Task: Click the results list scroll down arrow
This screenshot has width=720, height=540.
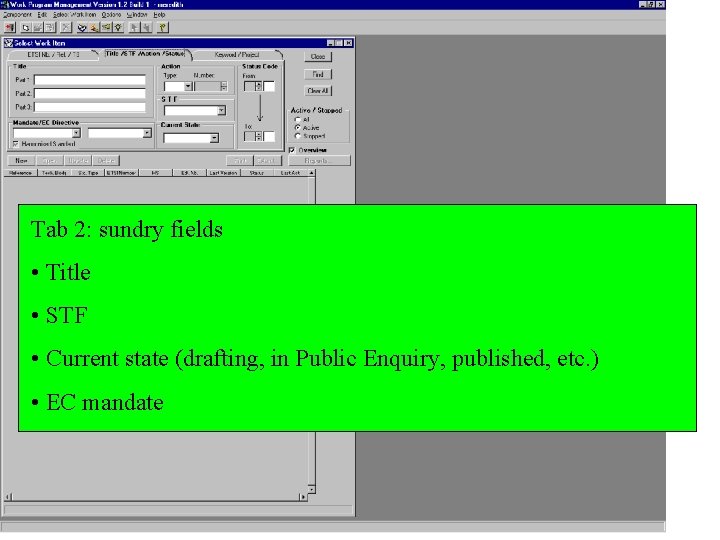Action: click(x=311, y=489)
